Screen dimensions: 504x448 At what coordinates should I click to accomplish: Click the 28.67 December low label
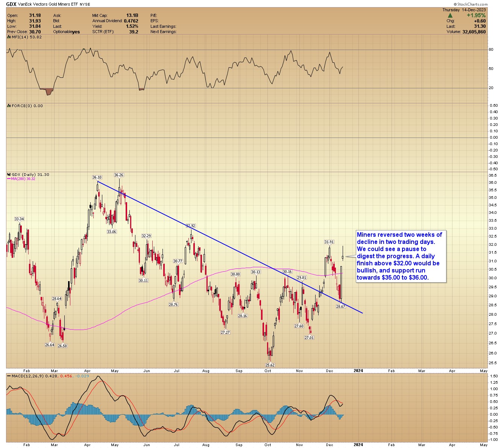click(340, 307)
